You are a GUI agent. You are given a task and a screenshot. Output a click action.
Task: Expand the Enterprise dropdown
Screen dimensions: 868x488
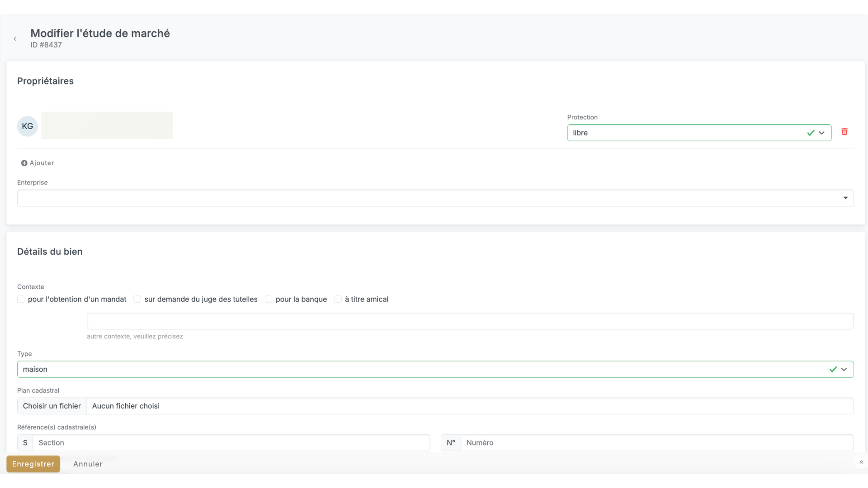click(435, 198)
